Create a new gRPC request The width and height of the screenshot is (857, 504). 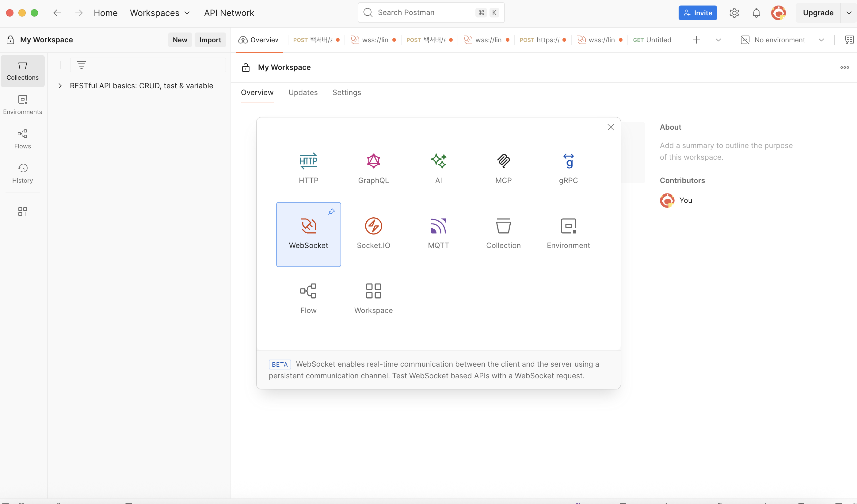click(568, 161)
